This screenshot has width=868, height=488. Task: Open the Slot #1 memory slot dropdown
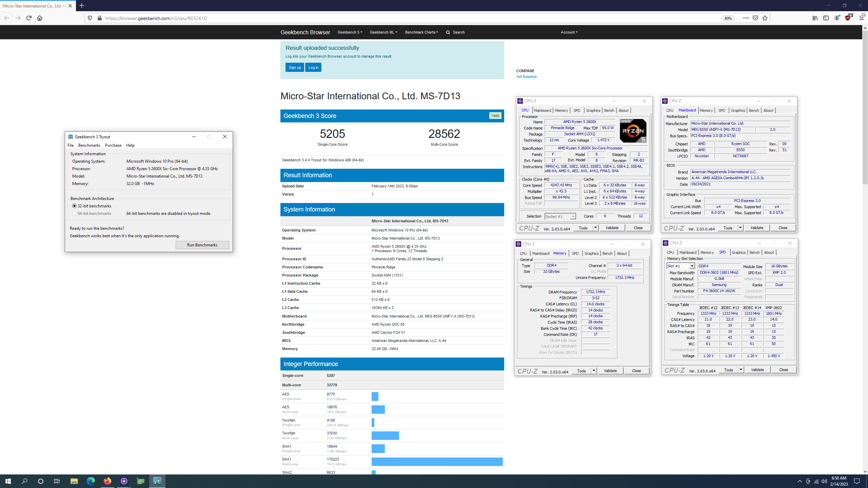tap(681, 266)
